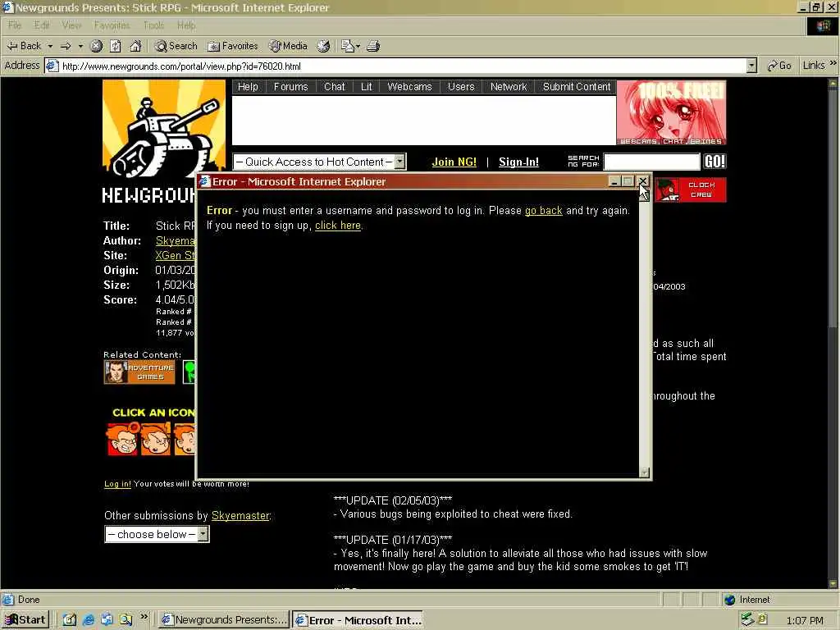Open Newgrounds Help nav tab
Screen dimensions: 840x630
coord(248,87)
